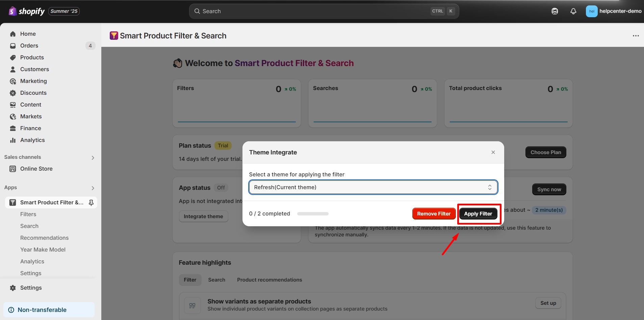Image resolution: width=644 pixels, height=320 pixels.
Task: Switch to the Product recommendations tab
Action: [269, 280]
